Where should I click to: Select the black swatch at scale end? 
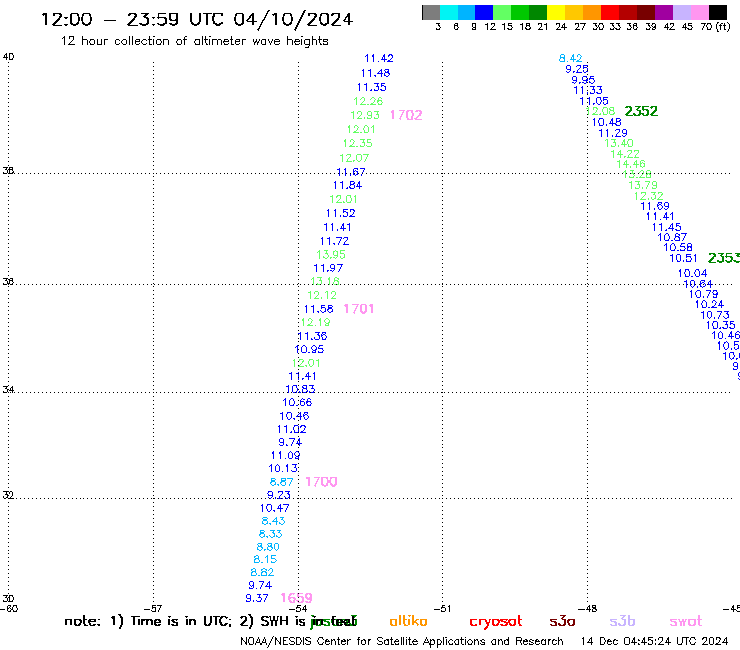pos(717,12)
